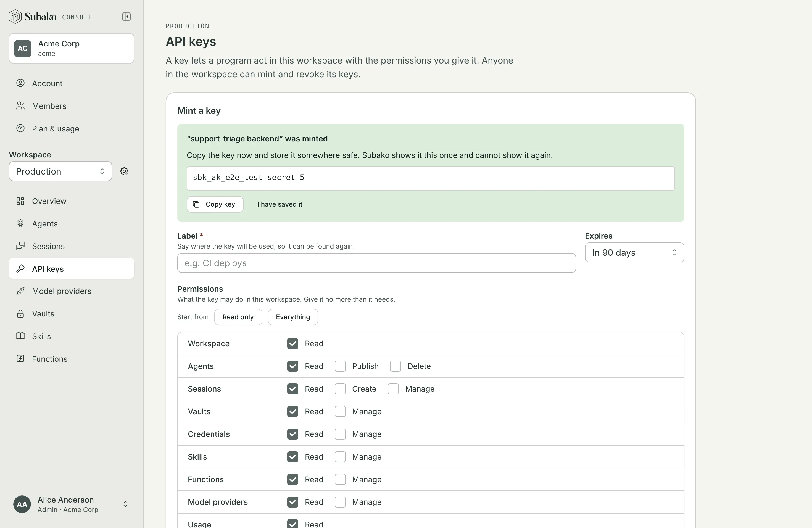Go to Agents label in sidebar

(45, 224)
